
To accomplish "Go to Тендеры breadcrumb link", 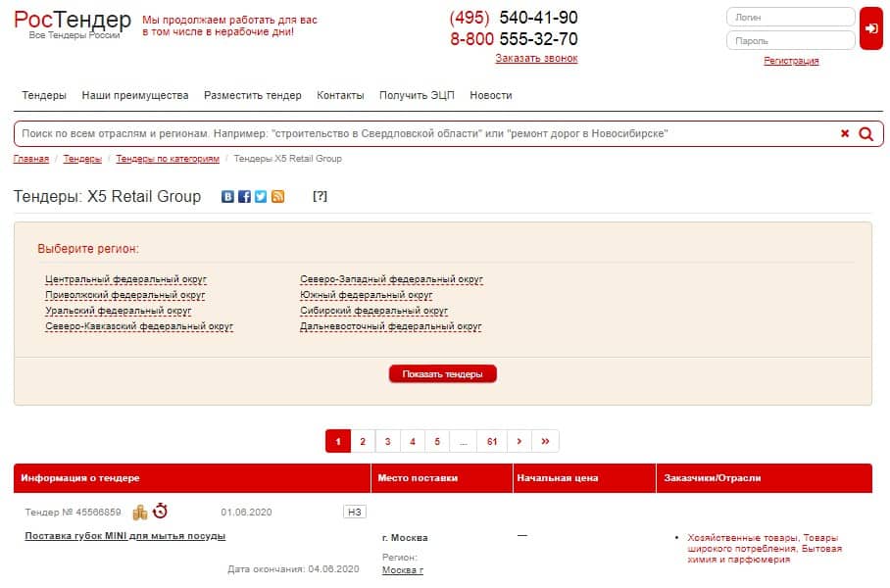I will (x=82, y=159).
